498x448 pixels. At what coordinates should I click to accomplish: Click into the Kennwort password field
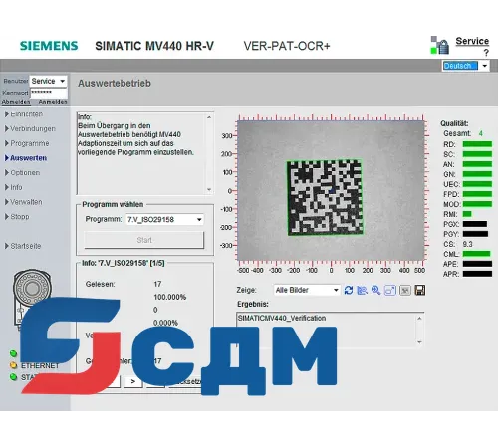click(x=49, y=93)
